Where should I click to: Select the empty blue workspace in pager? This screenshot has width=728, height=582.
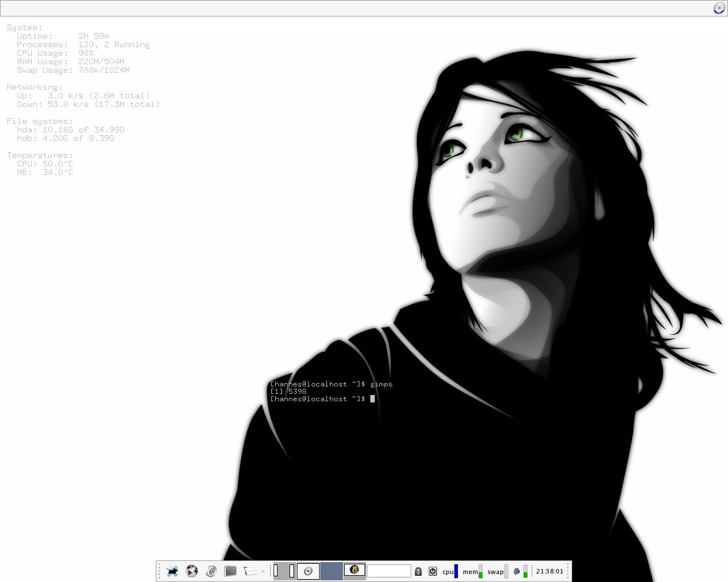click(332, 571)
